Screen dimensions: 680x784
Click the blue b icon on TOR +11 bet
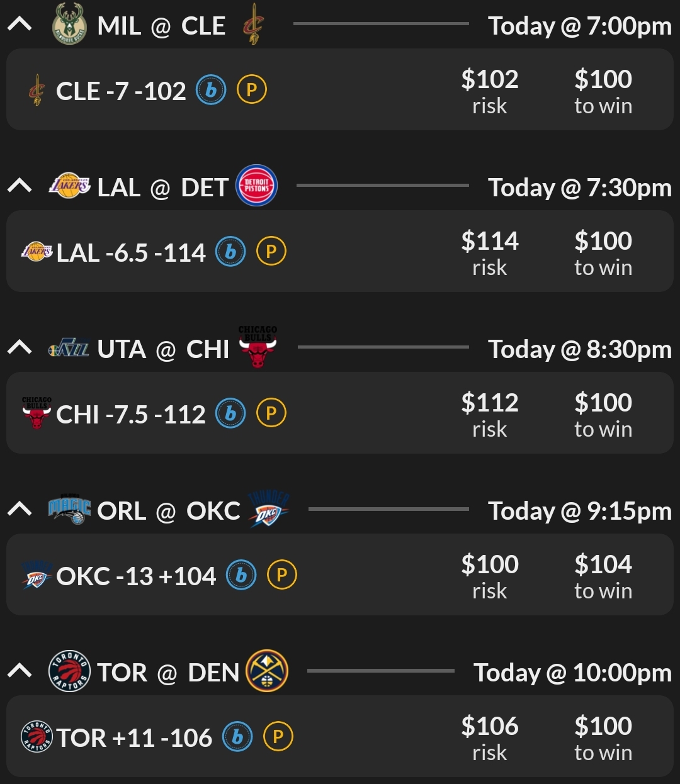[x=237, y=737]
